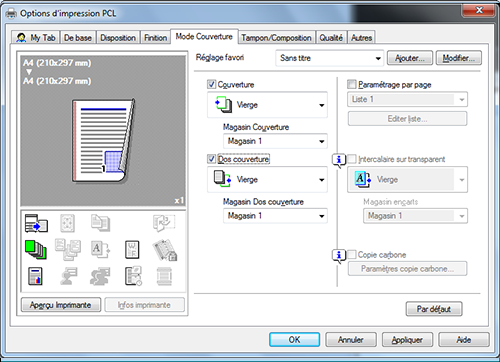Viewport: 500px width, 362px height.
Task: Click the Annuler button
Action: coord(351,340)
